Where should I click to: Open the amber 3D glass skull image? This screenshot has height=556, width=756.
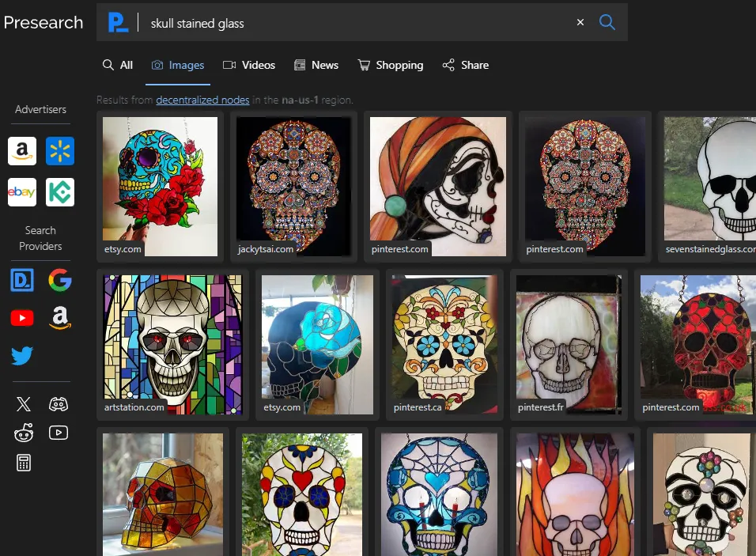pos(163,495)
